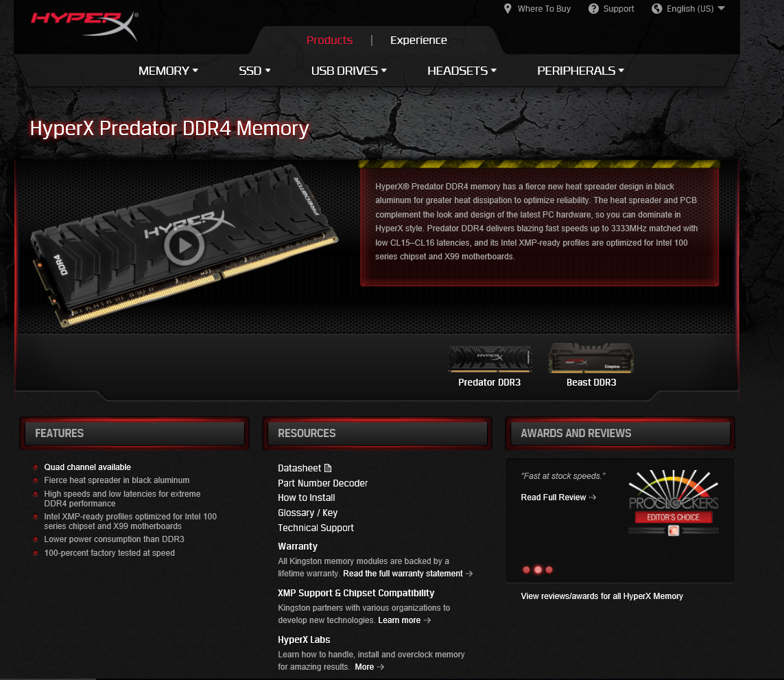Viewport: 784px width, 680px height.
Task: Select the third review carousel dot
Action: [x=549, y=570]
